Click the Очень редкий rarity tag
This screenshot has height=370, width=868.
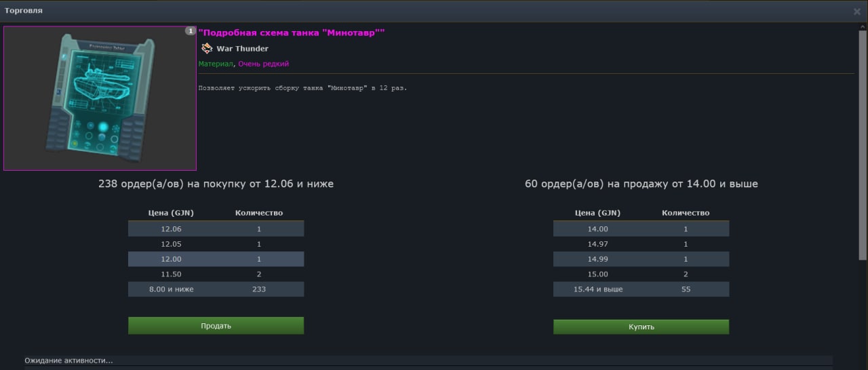coord(263,64)
